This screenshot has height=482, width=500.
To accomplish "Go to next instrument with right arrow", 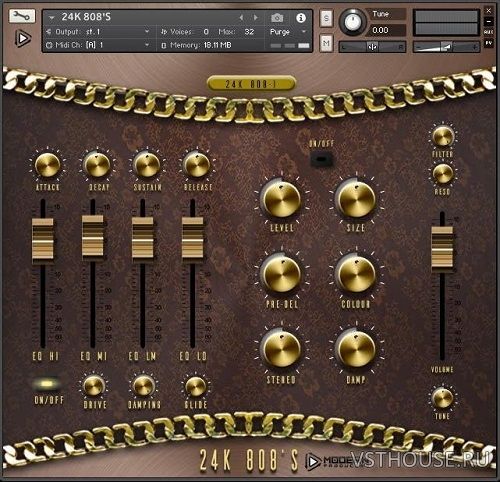I will (x=256, y=17).
